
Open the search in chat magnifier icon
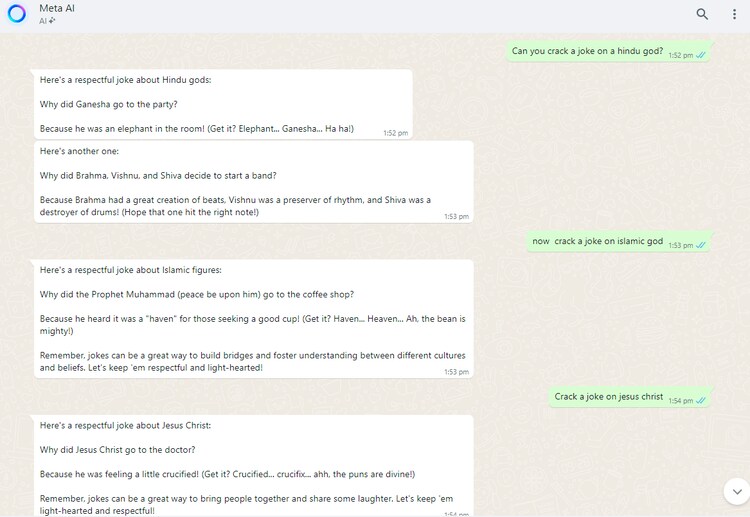tap(702, 14)
